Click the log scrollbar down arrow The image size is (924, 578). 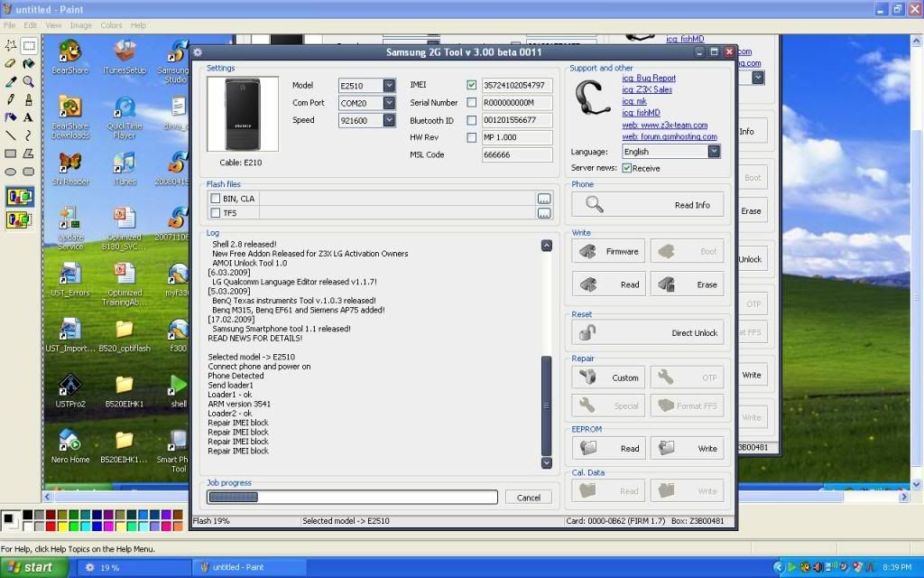point(546,463)
